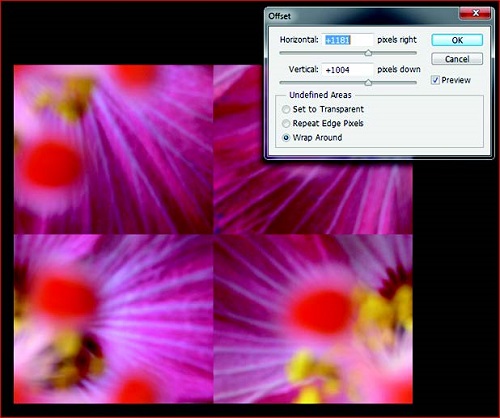Click the left end of the Horizontal slider track
The width and height of the screenshot is (500, 418).
coord(281,53)
